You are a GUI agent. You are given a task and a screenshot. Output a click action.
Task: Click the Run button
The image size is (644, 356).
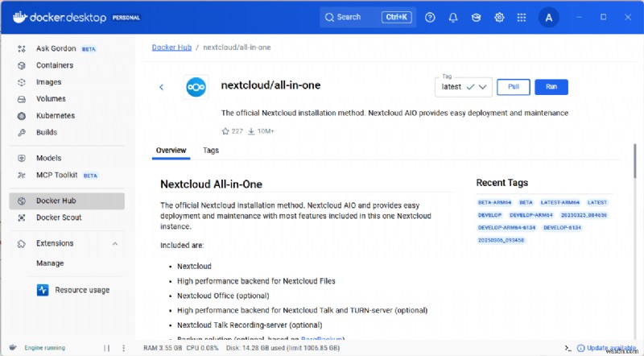pyautogui.click(x=551, y=87)
